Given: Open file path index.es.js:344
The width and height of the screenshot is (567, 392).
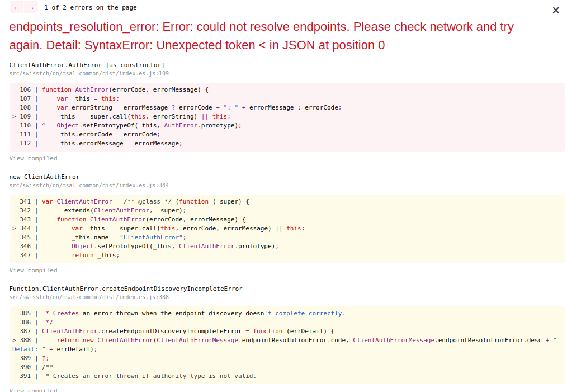Looking at the screenshot, I should click(x=89, y=185).
